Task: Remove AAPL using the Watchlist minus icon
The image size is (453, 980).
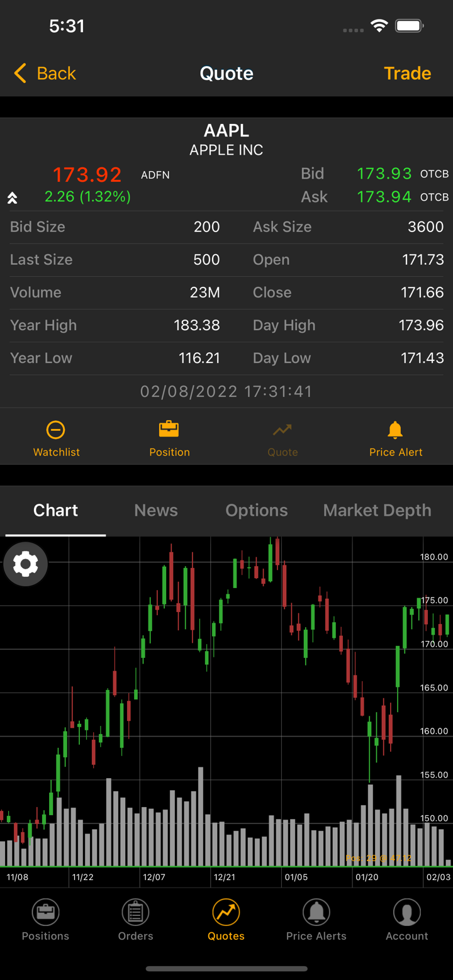Action: point(56,430)
